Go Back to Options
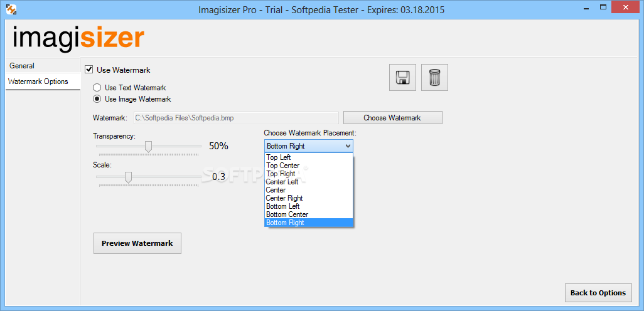644x311 pixels. (x=598, y=293)
